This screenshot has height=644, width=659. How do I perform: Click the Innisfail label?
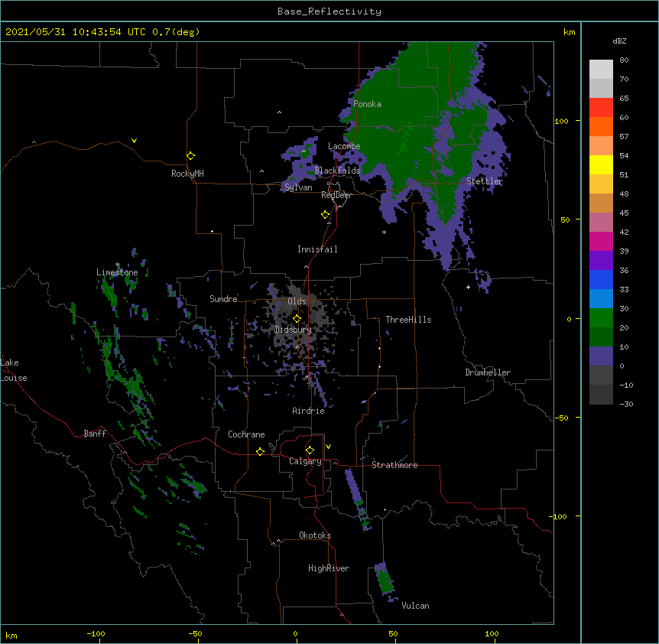[317, 249]
